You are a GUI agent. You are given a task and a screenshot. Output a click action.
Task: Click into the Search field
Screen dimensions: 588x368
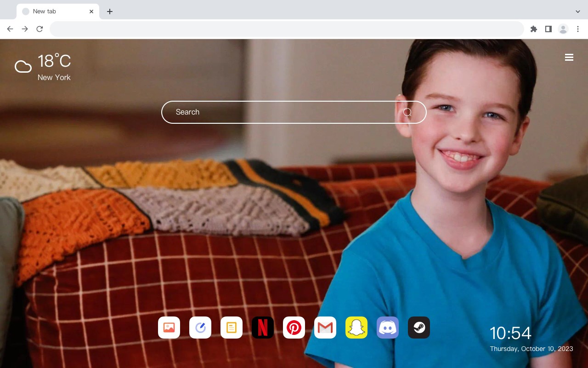294,112
